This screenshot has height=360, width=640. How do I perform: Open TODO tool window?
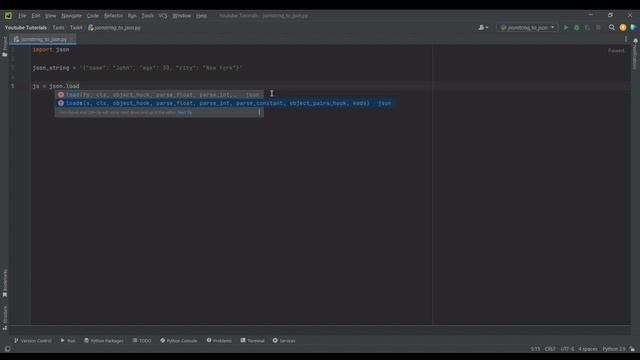(x=142, y=340)
